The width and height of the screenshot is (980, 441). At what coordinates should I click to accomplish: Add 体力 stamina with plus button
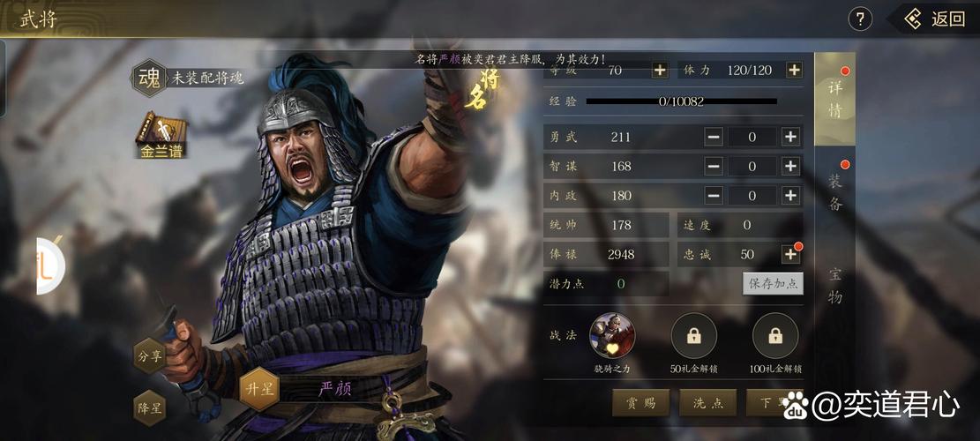point(794,70)
